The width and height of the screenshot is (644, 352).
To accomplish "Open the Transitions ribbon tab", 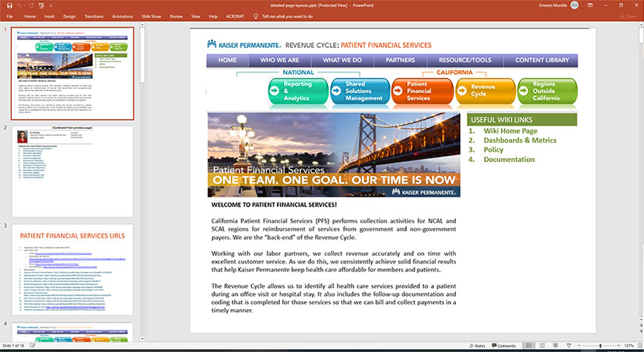I will pyautogui.click(x=94, y=16).
